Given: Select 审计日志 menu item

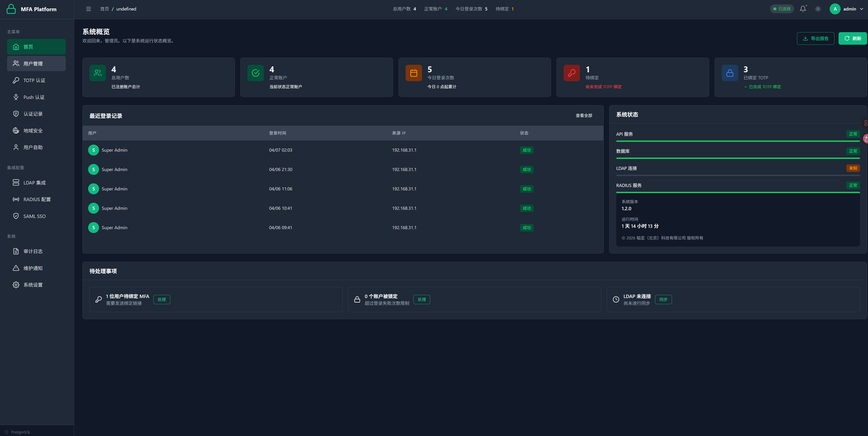Looking at the screenshot, I should 33,251.
